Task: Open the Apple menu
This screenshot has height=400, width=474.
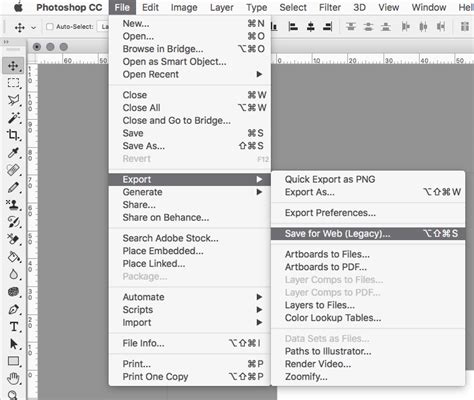Action: pos(18,7)
